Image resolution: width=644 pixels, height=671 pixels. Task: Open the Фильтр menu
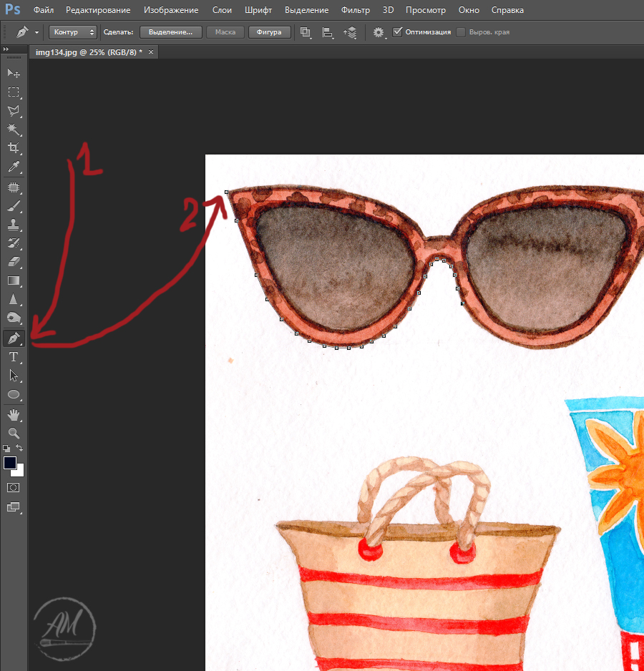point(355,10)
